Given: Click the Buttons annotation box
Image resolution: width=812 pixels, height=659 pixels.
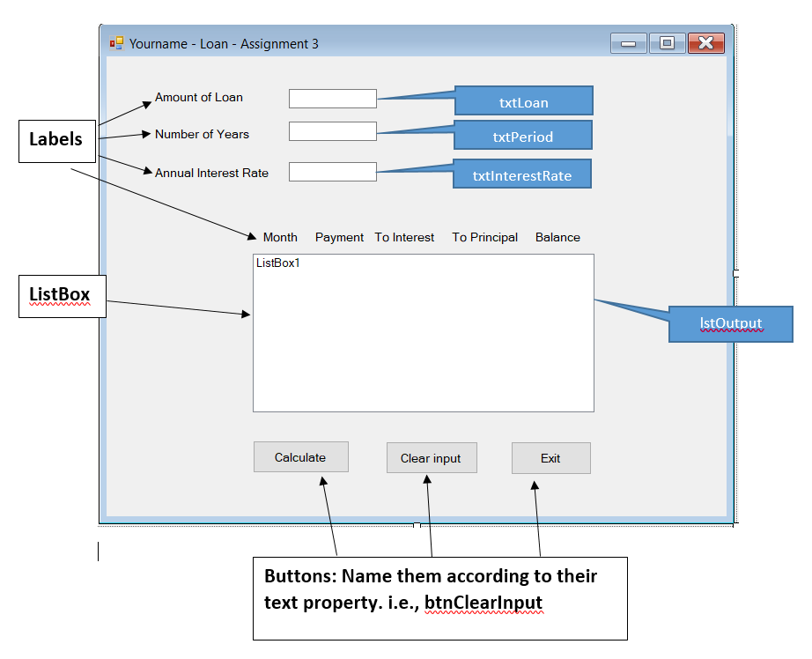Looking at the screenshot, I should (x=439, y=598).
